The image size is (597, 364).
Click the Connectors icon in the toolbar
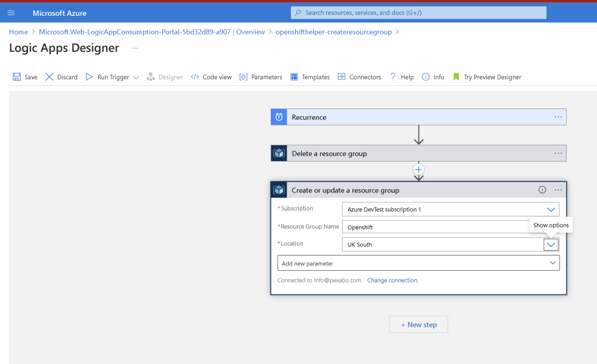(x=341, y=77)
